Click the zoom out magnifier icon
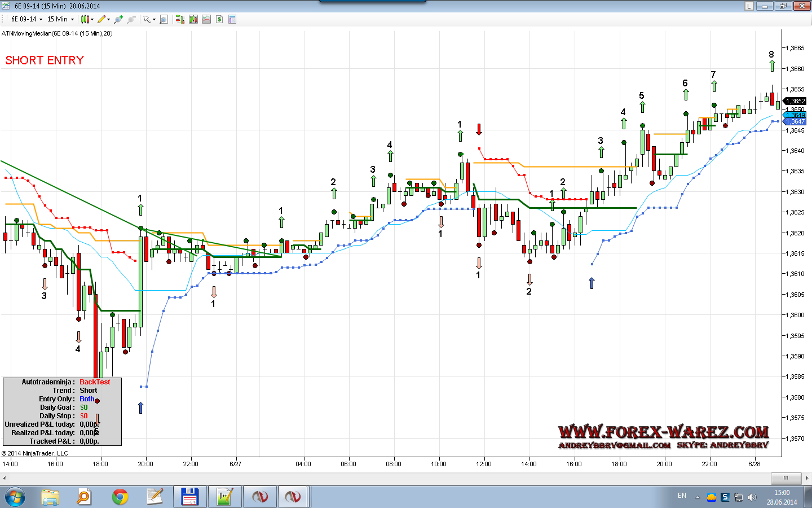This screenshot has width=812, height=508. point(131,19)
